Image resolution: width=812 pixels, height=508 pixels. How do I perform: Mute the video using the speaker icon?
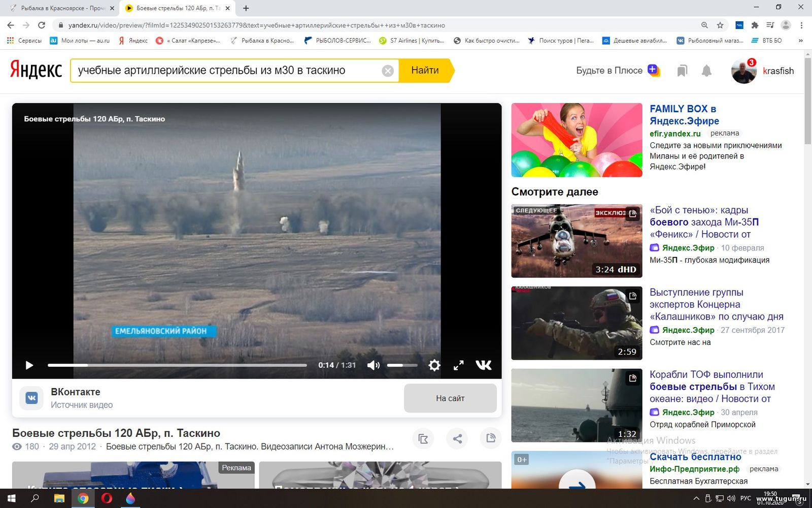click(x=374, y=365)
